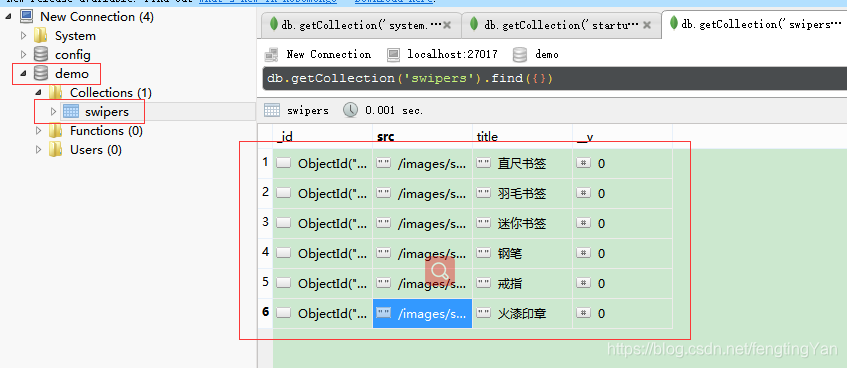
Task: Expand the config database node
Action: pyautogui.click(x=23, y=55)
